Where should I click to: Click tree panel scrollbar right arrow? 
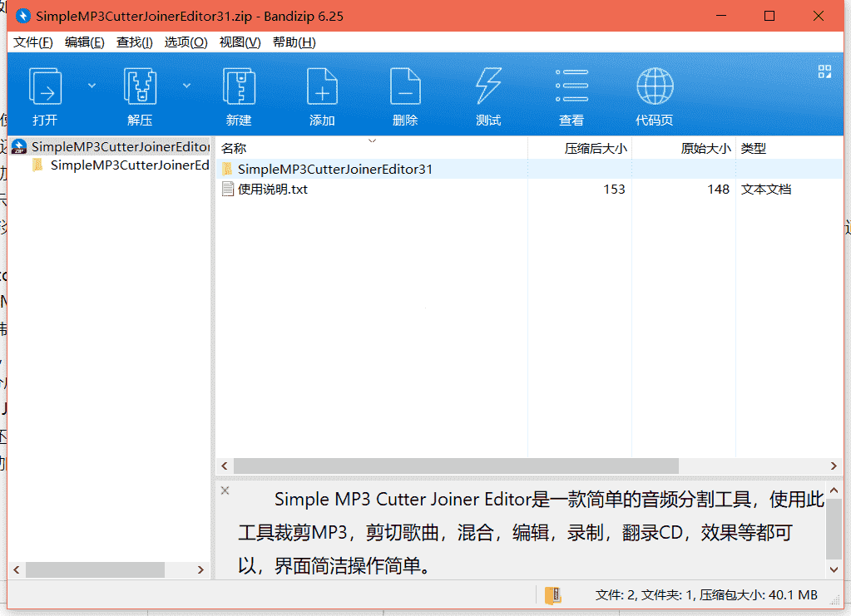tap(200, 570)
